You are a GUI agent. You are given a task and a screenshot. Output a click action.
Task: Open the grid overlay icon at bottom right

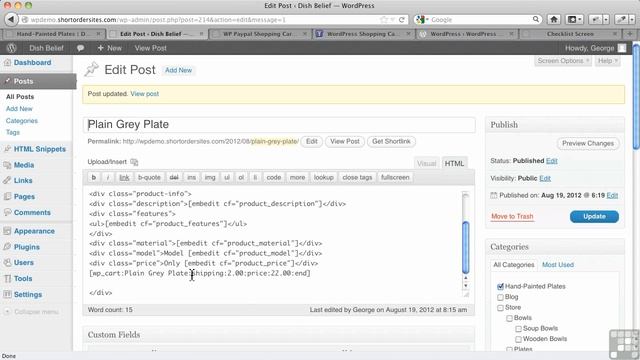[624, 343]
